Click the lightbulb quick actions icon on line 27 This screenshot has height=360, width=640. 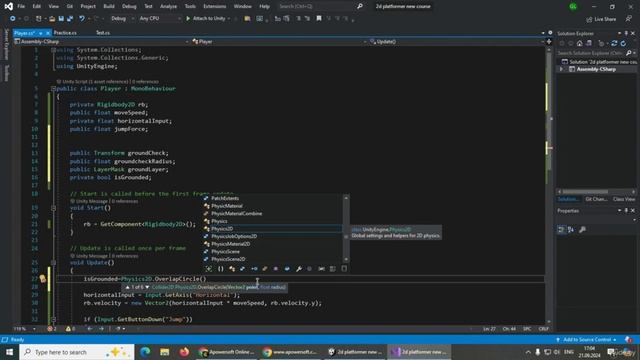[42, 279]
